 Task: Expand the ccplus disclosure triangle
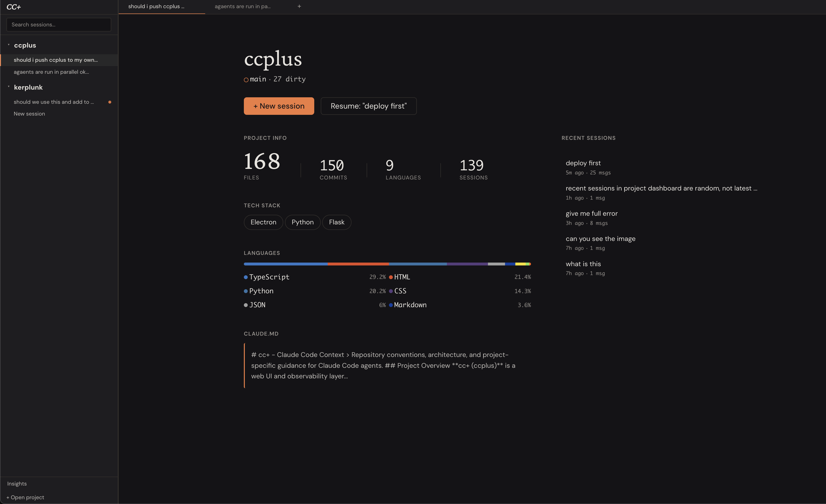[8, 45]
